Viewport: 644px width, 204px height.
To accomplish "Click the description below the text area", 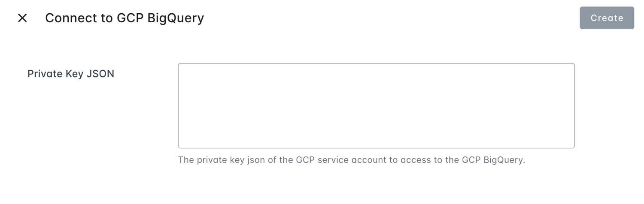I will tap(352, 160).
